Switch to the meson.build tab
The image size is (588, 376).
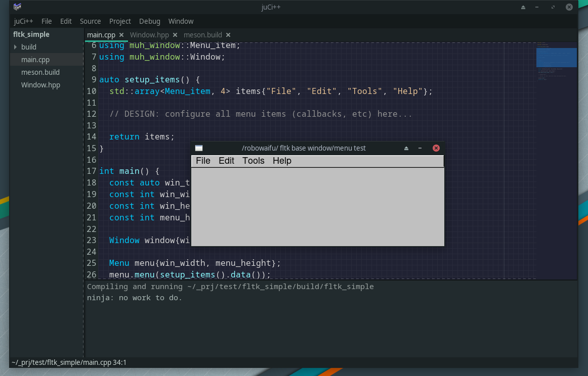203,35
